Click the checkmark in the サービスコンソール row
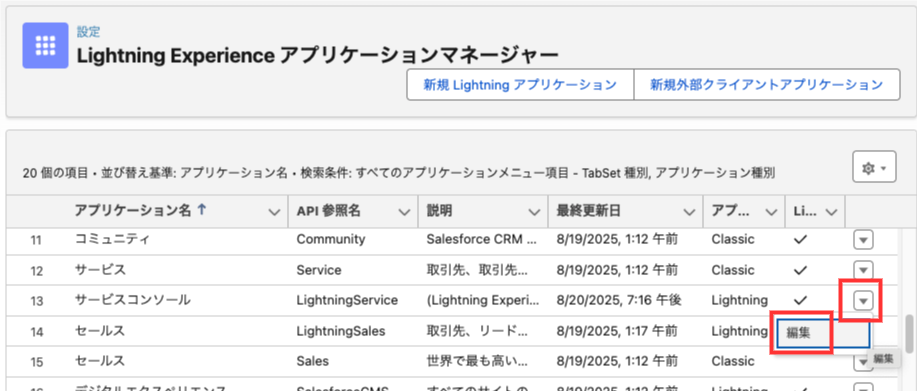 [801, 300]
